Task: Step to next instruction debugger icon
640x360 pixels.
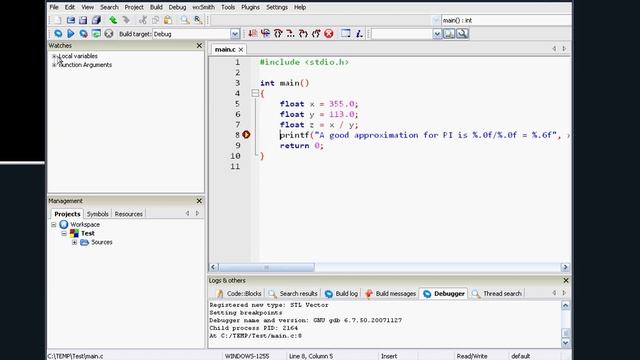Action: [291, 33]
